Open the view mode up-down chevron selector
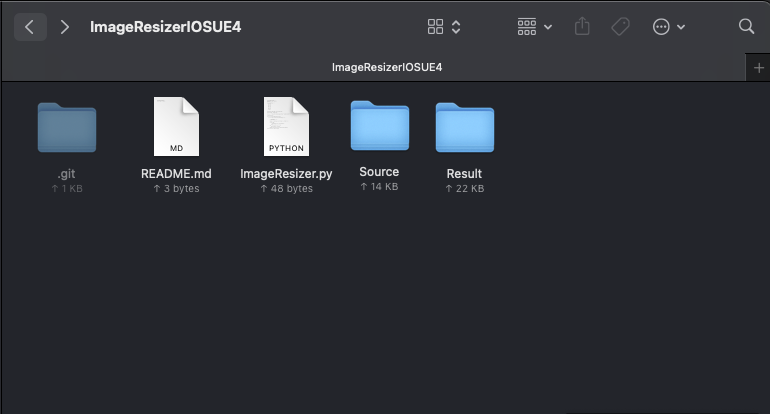Viewport: 770px width, 414px height. coord(456,27)
